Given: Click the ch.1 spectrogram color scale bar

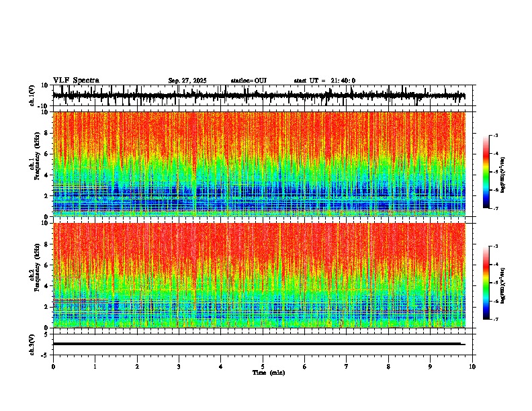Looking at the screenshot, I should click(x=486, y=172).
